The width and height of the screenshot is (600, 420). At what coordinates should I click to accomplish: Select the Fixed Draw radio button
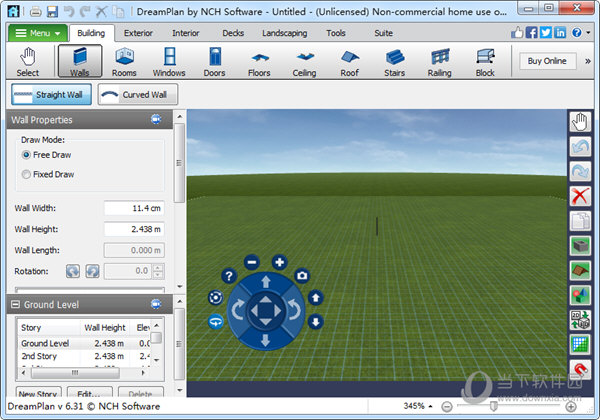[x=26, y=175]
